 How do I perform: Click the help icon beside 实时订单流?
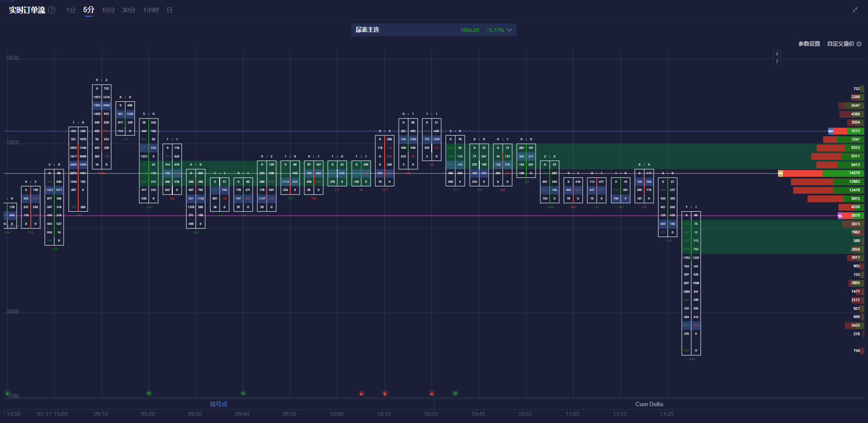tap(52, 10)
